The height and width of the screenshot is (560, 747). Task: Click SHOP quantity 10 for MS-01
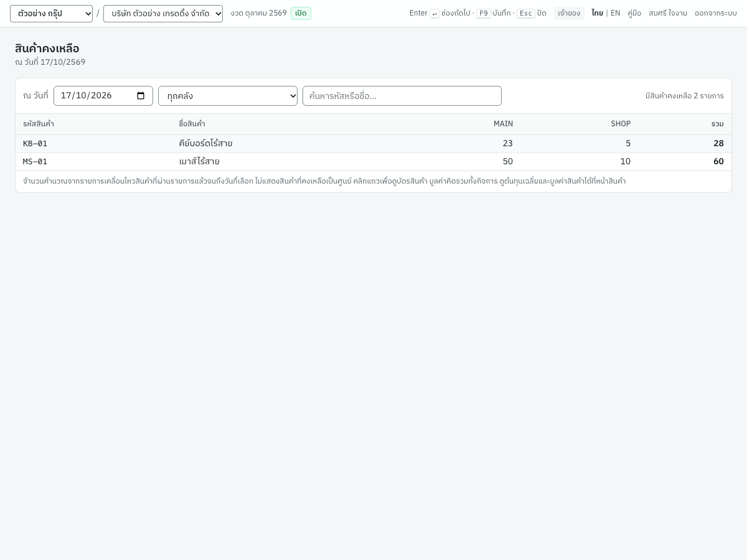pos(626,162)
